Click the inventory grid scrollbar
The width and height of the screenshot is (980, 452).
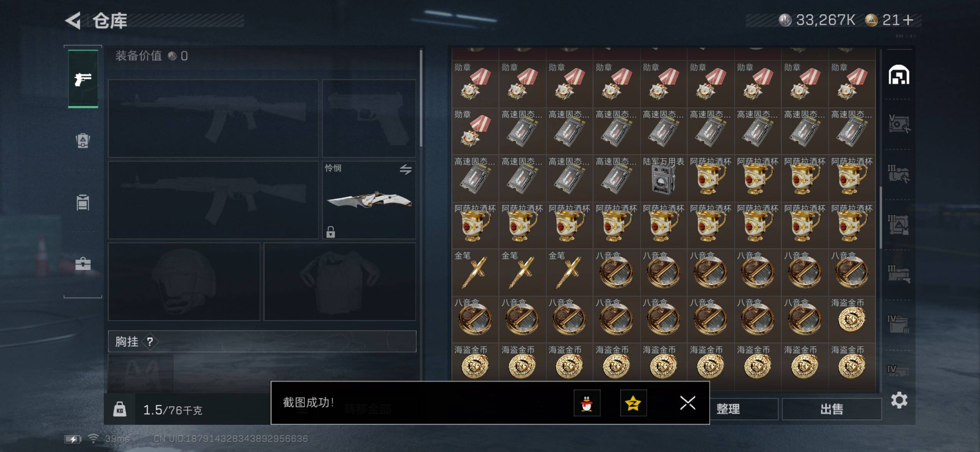(x=880, y=218)
